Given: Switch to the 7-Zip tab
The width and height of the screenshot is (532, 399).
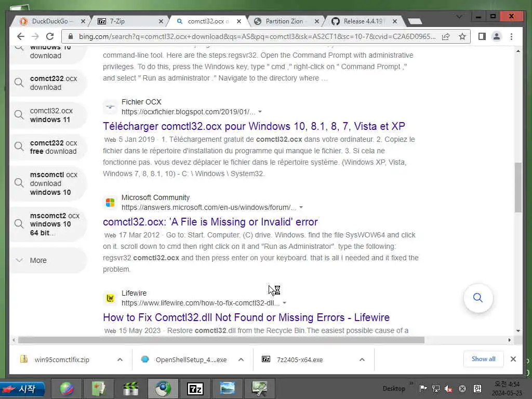Looking at the screenshot, I should click(x=129, y=21).
